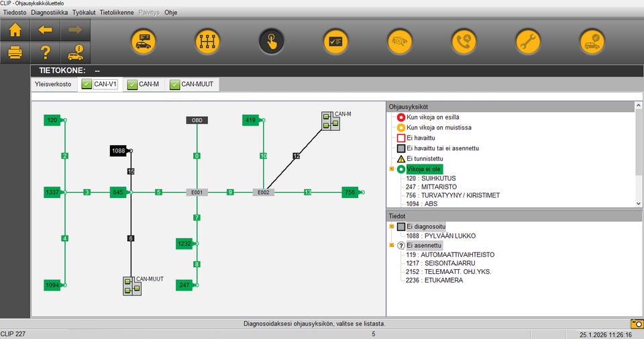Collapse the 'Ei diagnosoitu' tree group
Viewport: 644px width, 339px height.
click(391, 226)
